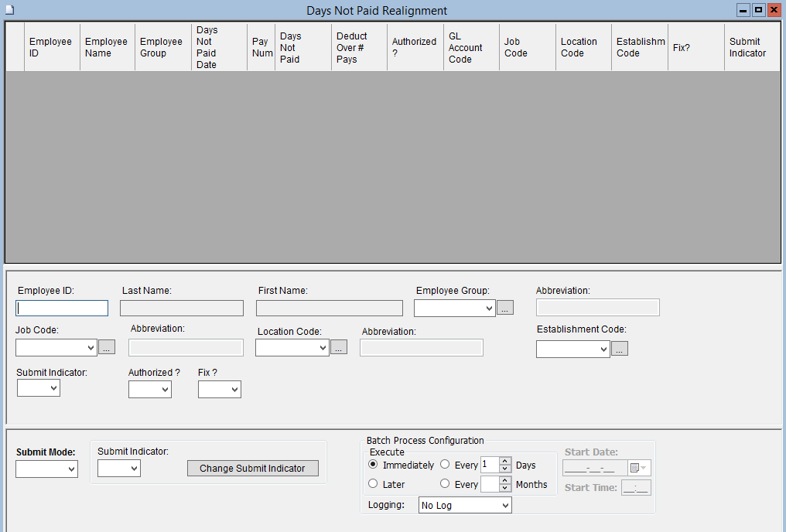The height and width of the screenshot is (532, 786).
Task: Select the Immediately execute option
Action: (x=373, y=465)
